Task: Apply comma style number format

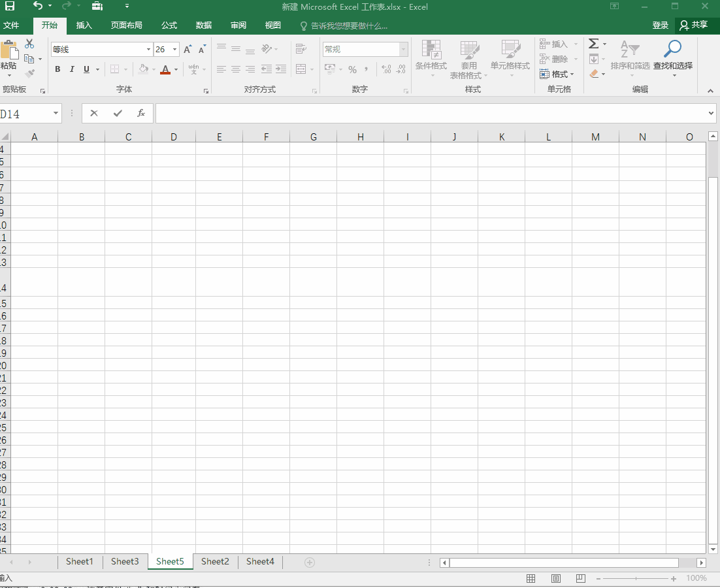Action: tap(366, 69)
